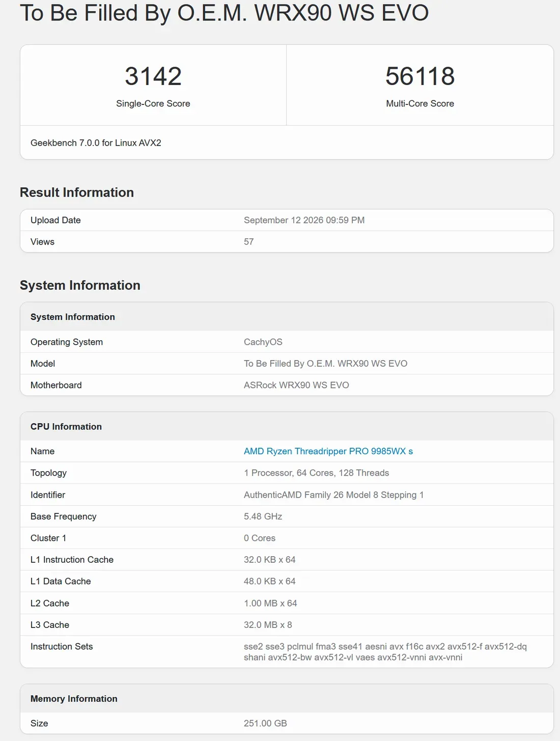Select the multi-core score 56118
Viewport: 560px width, 741px height.
420,76
